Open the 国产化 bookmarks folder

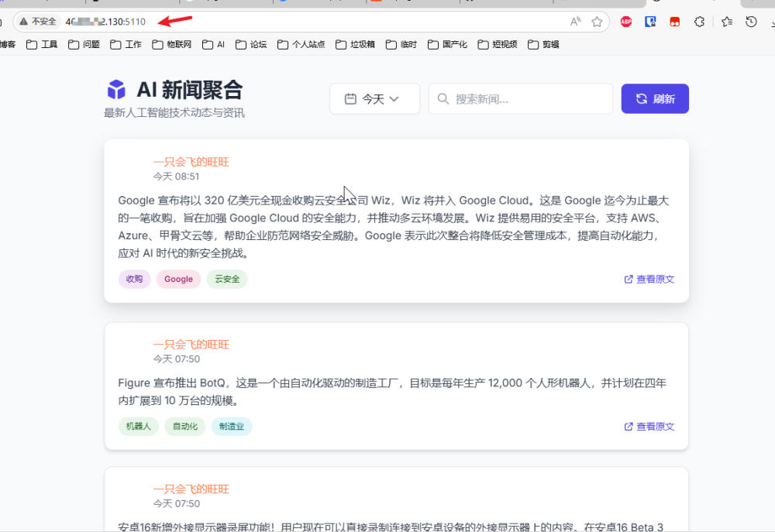[x=448, y=44]
